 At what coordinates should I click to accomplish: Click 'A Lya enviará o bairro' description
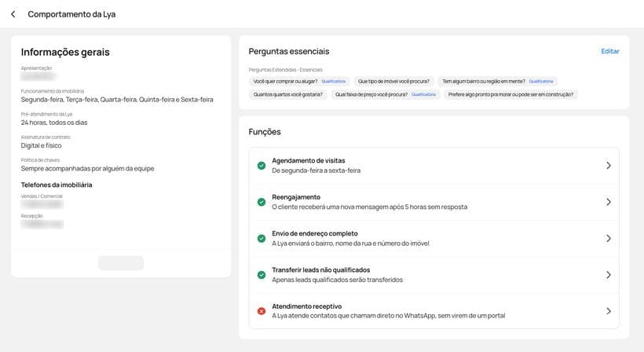350,244
